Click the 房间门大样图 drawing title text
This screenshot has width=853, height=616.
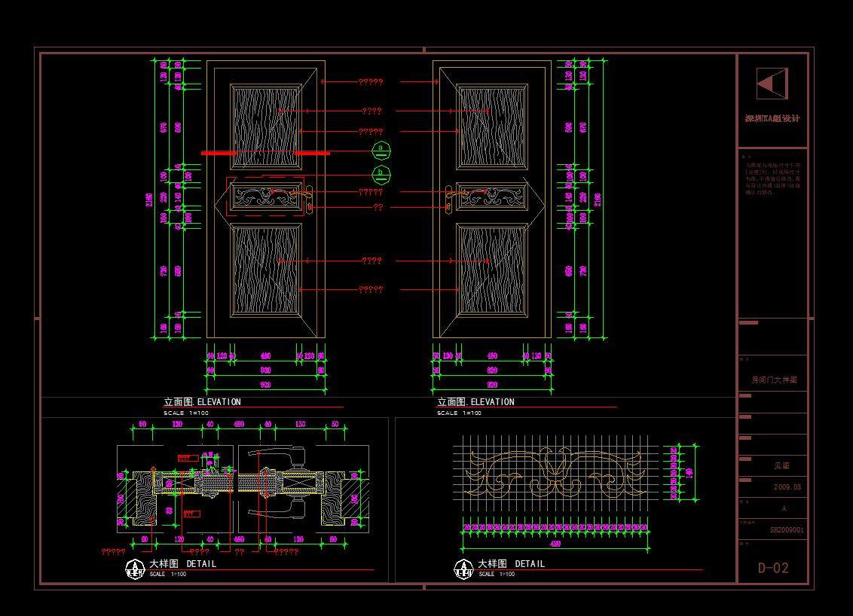point(774,380)
